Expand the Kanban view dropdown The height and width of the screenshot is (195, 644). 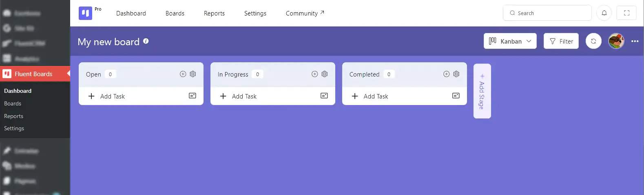(x=510, y=41)
